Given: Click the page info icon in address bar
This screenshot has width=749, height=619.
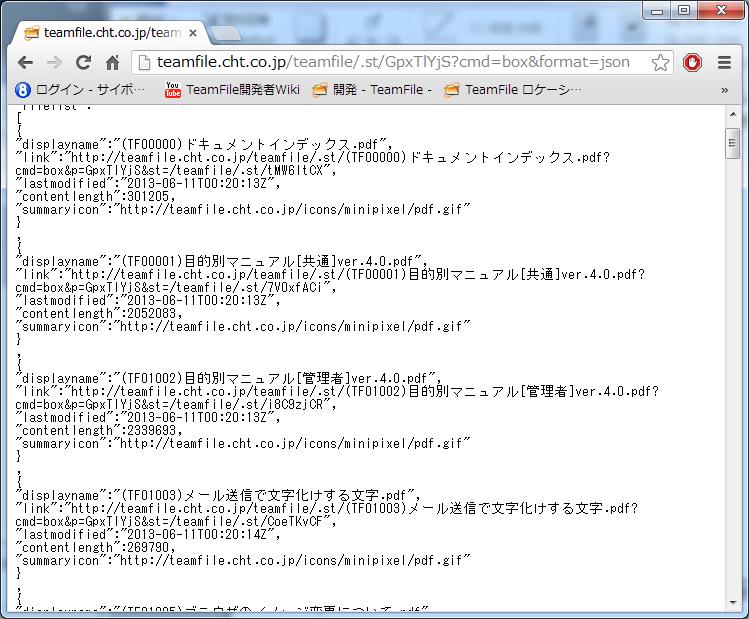Looking at the screenshot, I should [x=144, y=62].
